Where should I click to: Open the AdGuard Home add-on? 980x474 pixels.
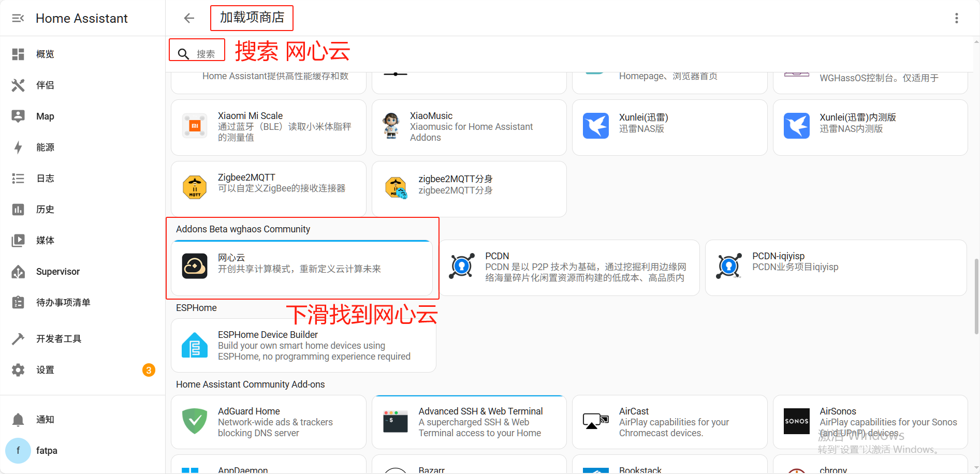coord(269,422)
